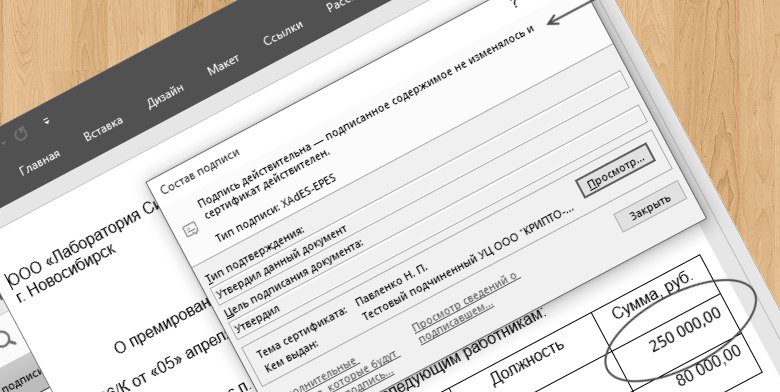Image resolution: width=780 pixels, height=392 pixels.
Task: Click the magnifier search icon at left edge
Action: coord(6,340)
